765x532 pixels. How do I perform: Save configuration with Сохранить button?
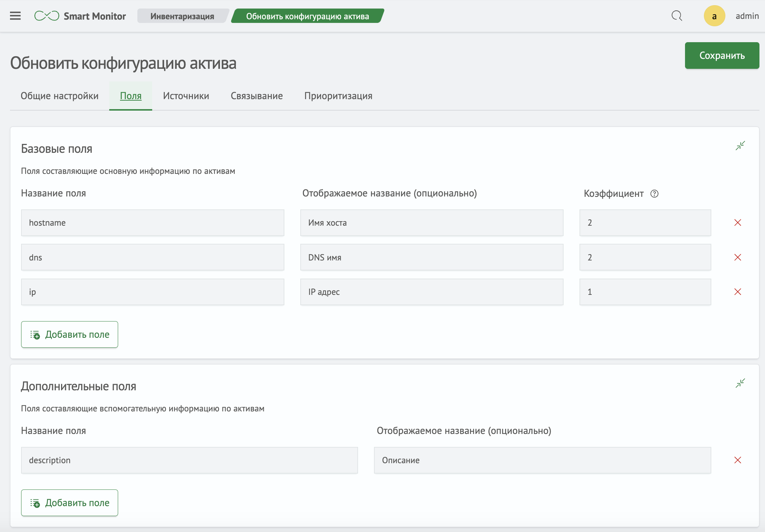point(722,55)
